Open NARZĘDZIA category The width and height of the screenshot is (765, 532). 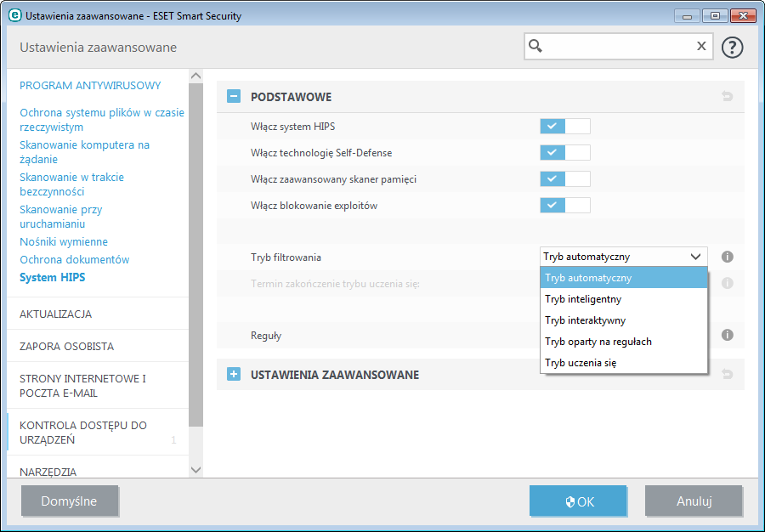coord(48,472)
